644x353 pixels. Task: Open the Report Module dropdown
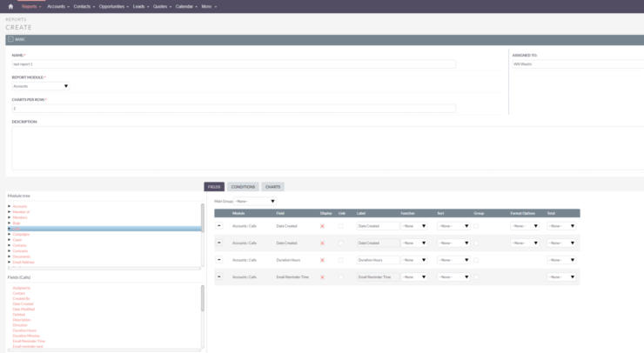41,86
